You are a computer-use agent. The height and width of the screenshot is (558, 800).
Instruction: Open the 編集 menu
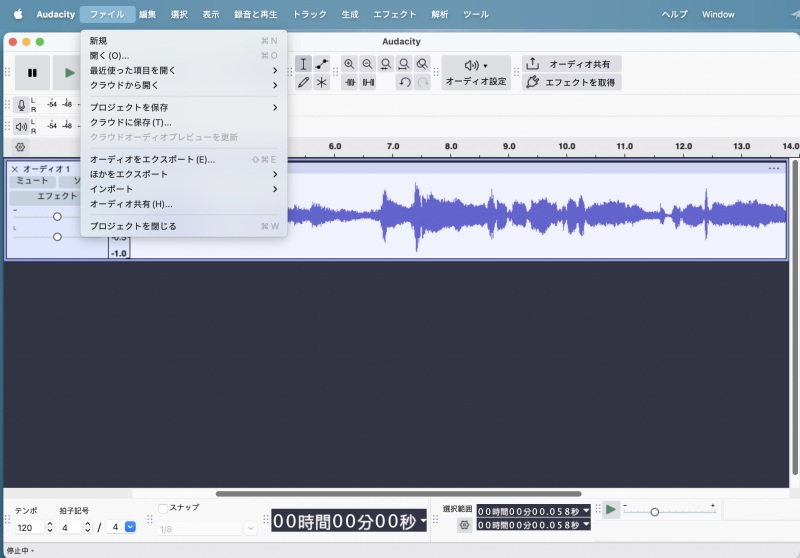coord(147,14)
